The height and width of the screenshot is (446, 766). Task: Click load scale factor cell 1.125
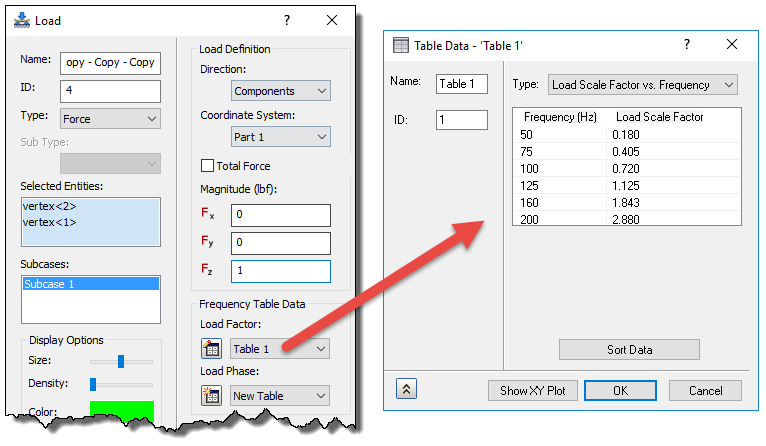(674, 186)
